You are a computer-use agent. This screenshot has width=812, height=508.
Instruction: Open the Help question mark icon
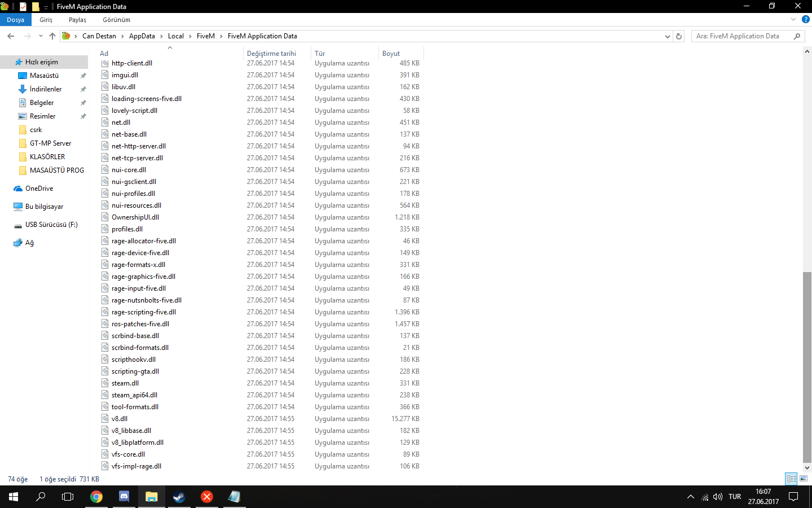click(x=806, y=19)
